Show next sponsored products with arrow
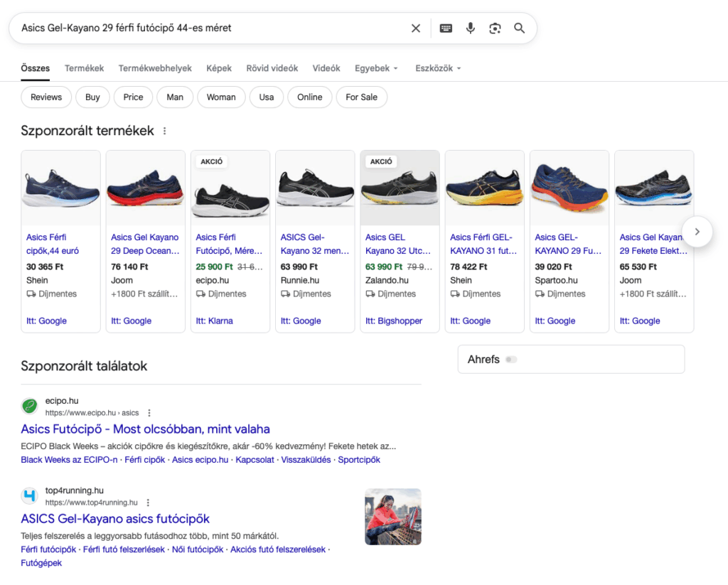Image resolution: width=728 pixels, height=585 pixels. click(x=697, y=231)
